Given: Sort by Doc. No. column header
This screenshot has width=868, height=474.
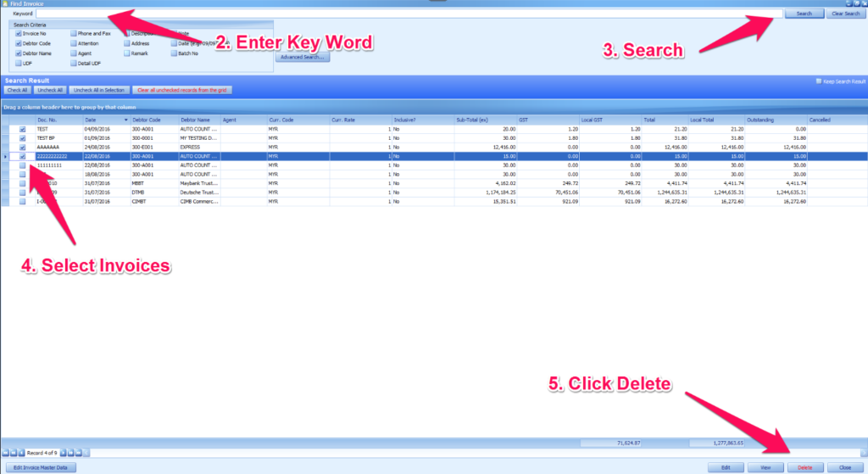Looking at the screenshot, I should [x=58, y=120].
